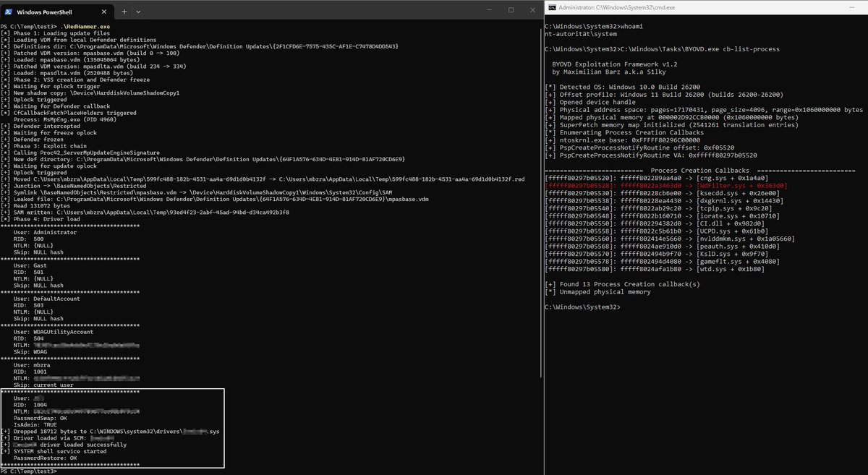The height and width of the screenshot is (475, 868).
Task: Click the 'User: Administrator' entry
Action: pyautogui.click(x=46, y=232)
